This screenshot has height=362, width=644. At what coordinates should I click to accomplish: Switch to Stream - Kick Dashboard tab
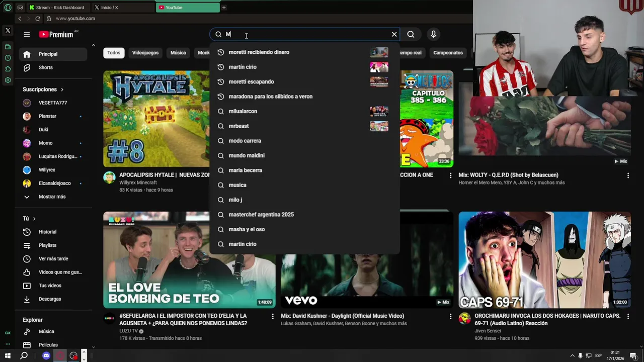coord(59,8)
